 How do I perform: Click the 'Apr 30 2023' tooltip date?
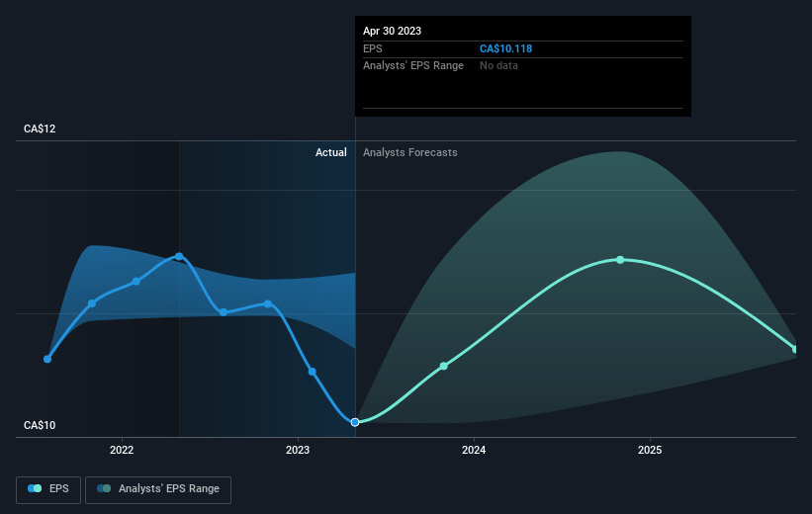tap(392, 31)
